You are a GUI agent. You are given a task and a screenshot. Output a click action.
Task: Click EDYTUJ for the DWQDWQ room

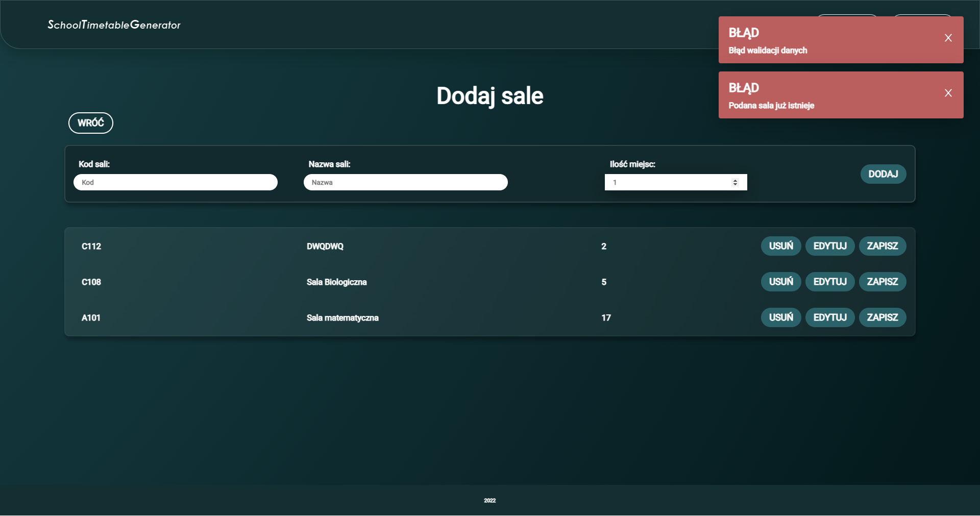830,246
